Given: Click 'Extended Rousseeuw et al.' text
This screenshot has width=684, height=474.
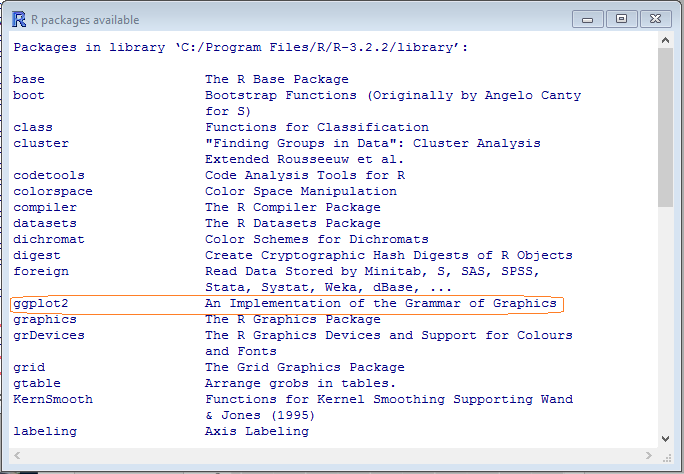Looking at the screenshot, I should (305, 159).
